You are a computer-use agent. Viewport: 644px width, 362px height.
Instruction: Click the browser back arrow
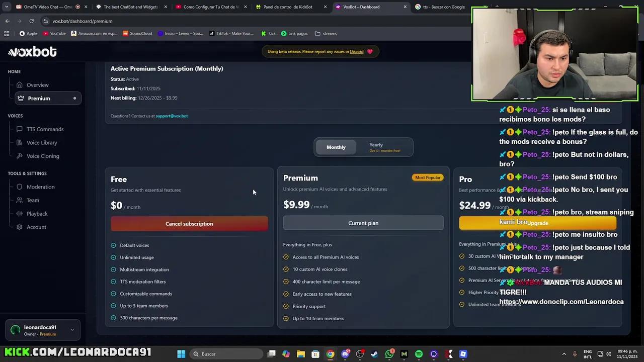coord(7,21)
